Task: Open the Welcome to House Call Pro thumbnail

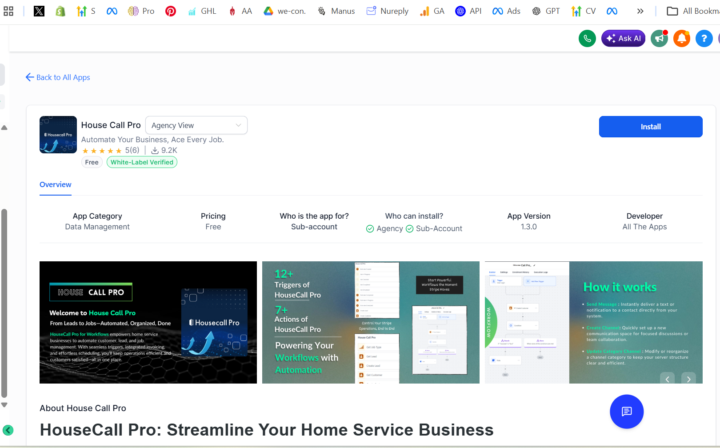Action: pyautogui.click(x=148, y=322)
